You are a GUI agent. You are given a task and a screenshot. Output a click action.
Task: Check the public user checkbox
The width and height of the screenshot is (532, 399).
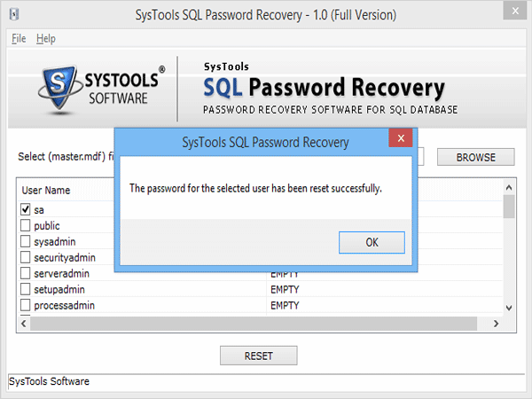(26, 225)
